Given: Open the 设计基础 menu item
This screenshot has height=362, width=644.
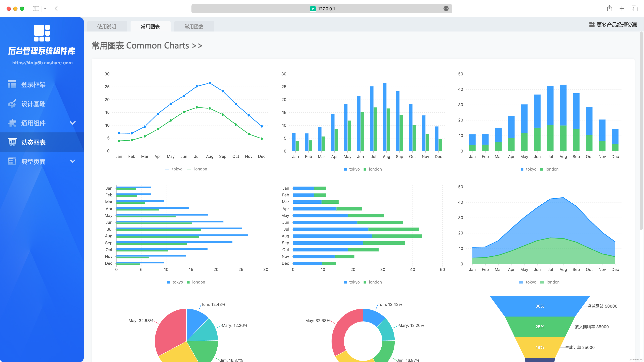Looking at the screenshot, I should tap(42, 104).
